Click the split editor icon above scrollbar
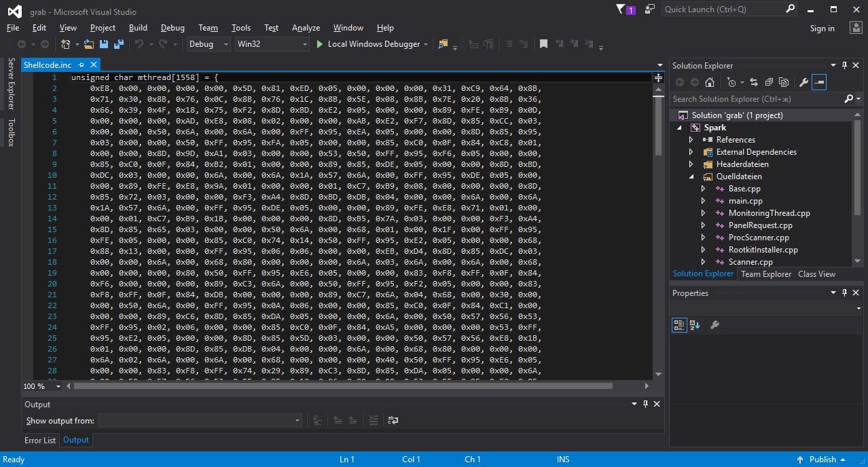 (658, 77)
